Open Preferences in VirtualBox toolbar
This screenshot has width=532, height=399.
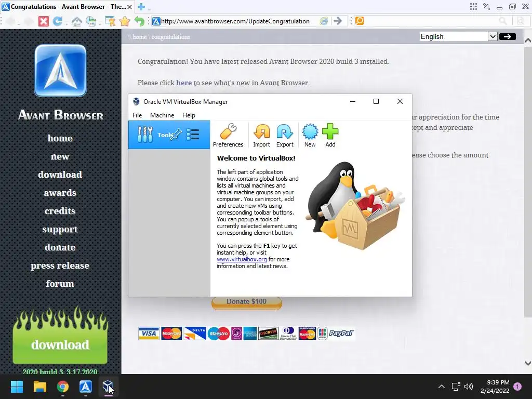click(228, 135)
